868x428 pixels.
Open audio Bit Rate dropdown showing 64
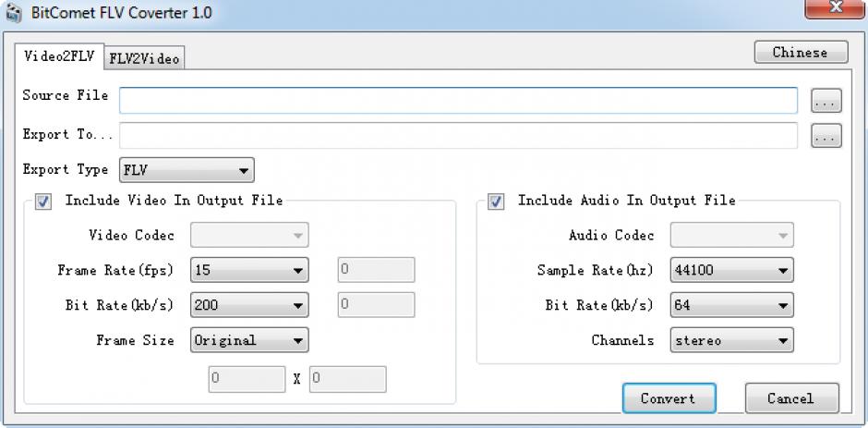[x=732, y=305]
